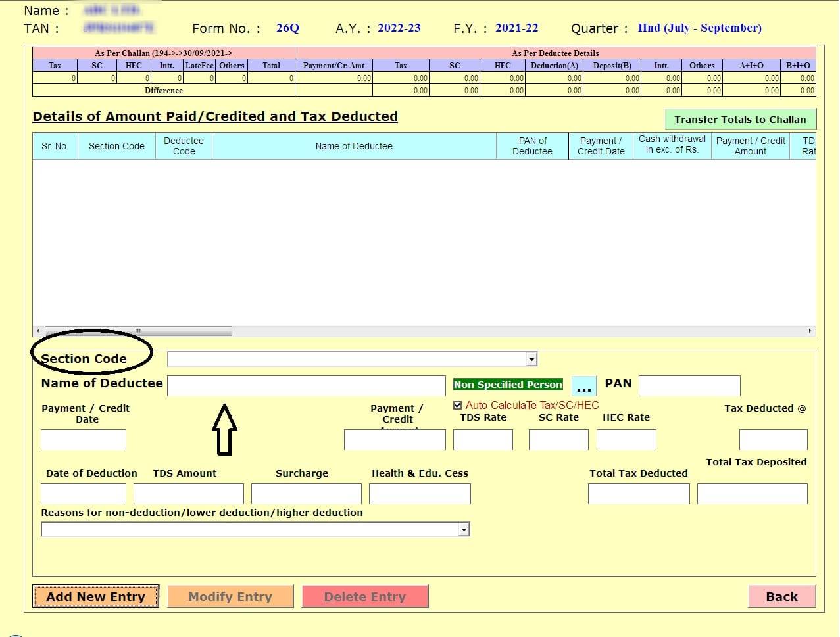Click the Delete Entry button
The height and width of the screenshot is (637, 840).
364,597
